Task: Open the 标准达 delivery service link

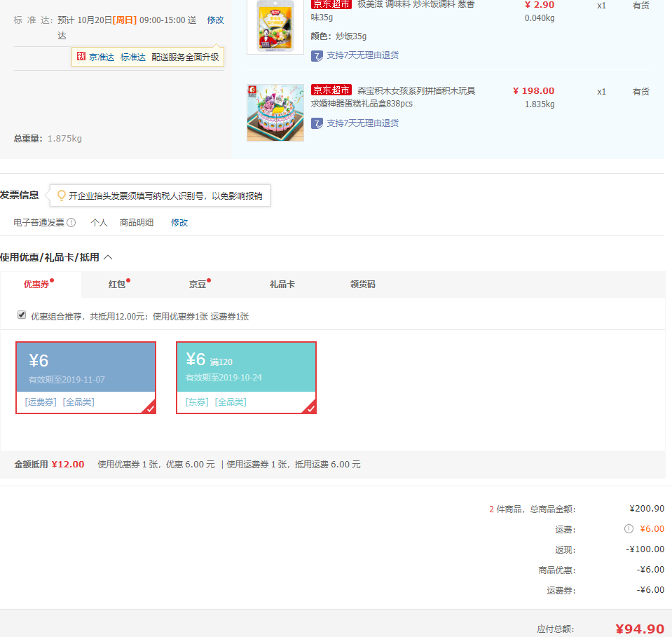Action: [x=133, y=57]
